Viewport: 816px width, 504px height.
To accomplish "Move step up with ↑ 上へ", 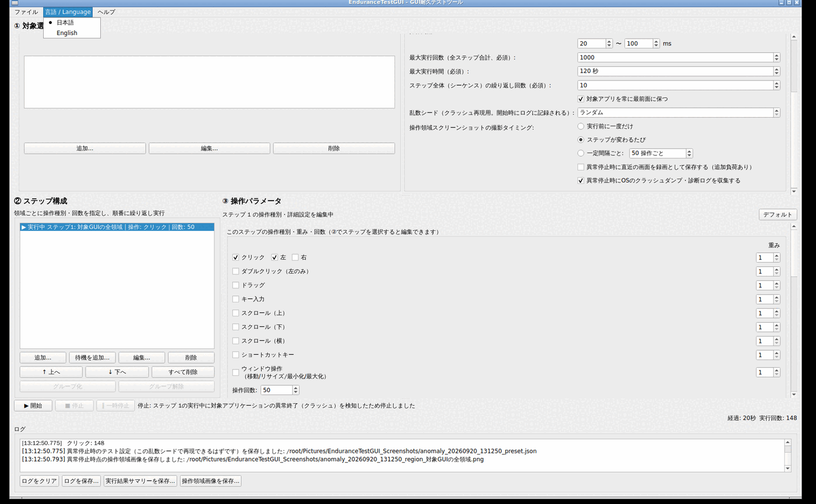I will 51,372.
